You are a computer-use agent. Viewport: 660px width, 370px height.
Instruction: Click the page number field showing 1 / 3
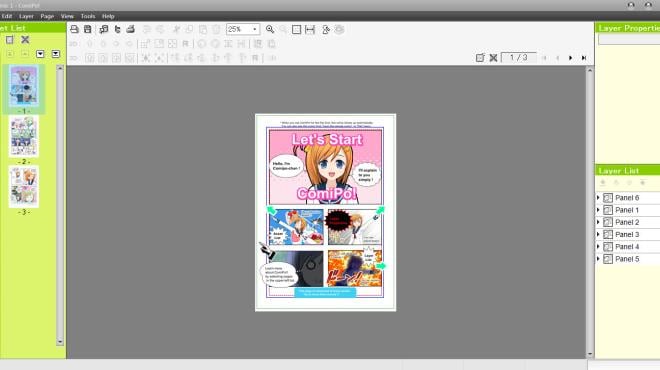tap(519, 58)
